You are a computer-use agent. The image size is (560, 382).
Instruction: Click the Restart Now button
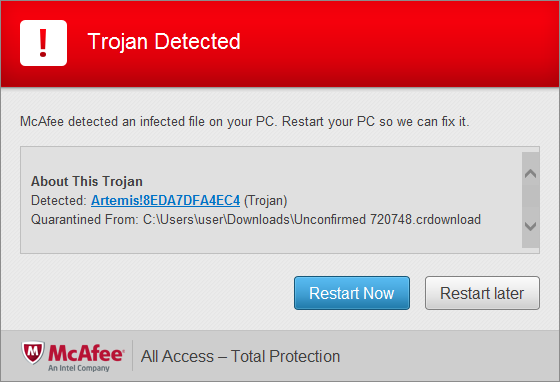[x=352, y=293]
